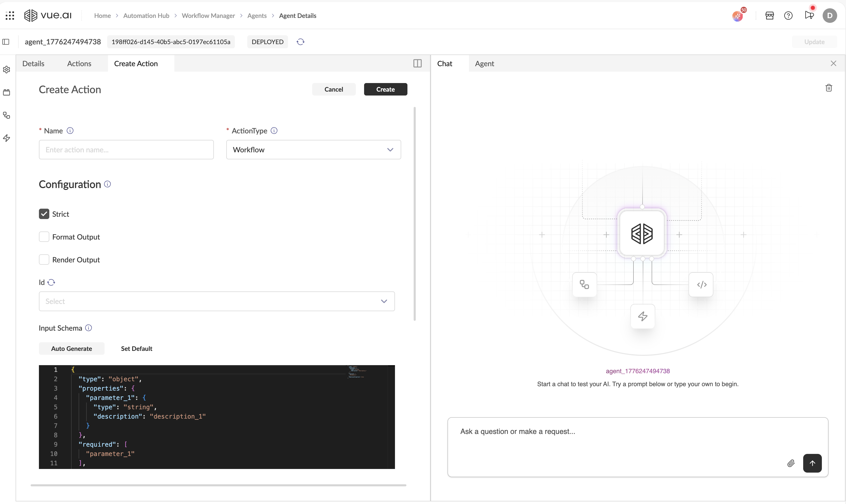
Task: Click the chat question input box
Action: (x=638, y=447)
